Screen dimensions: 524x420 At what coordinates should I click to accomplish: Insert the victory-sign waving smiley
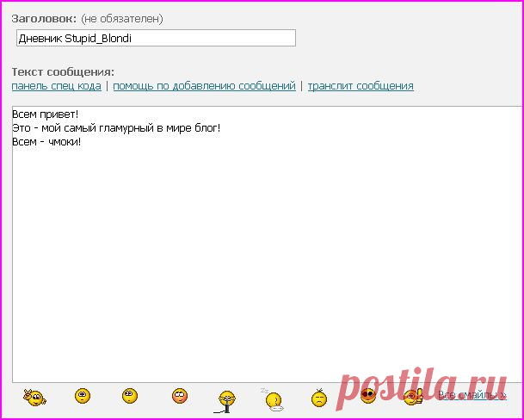point(34,398)
